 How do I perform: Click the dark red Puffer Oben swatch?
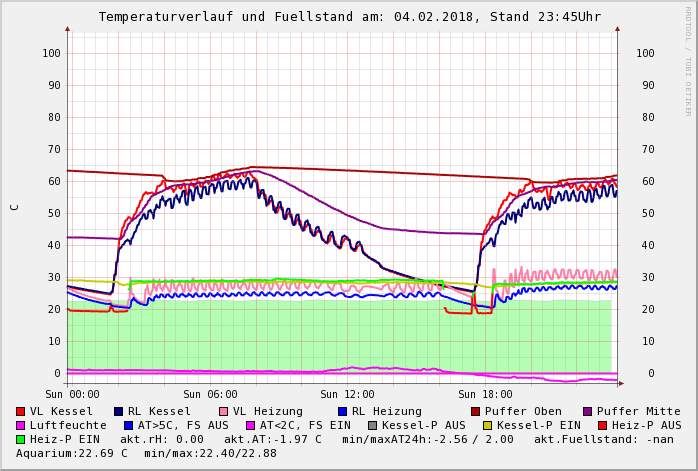click(476, 411)
